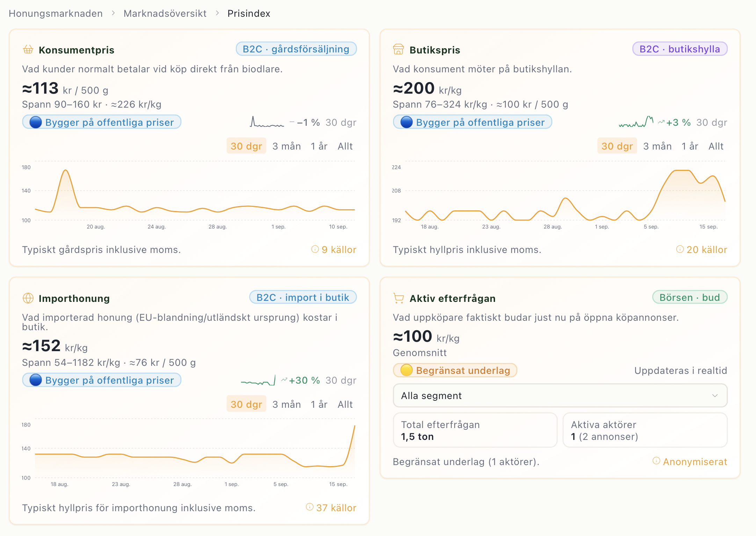This screenshot has height=536, width=756.
Task: Navigate to Honungsmarknaden breadcrumb
Action: pos(56,13)
